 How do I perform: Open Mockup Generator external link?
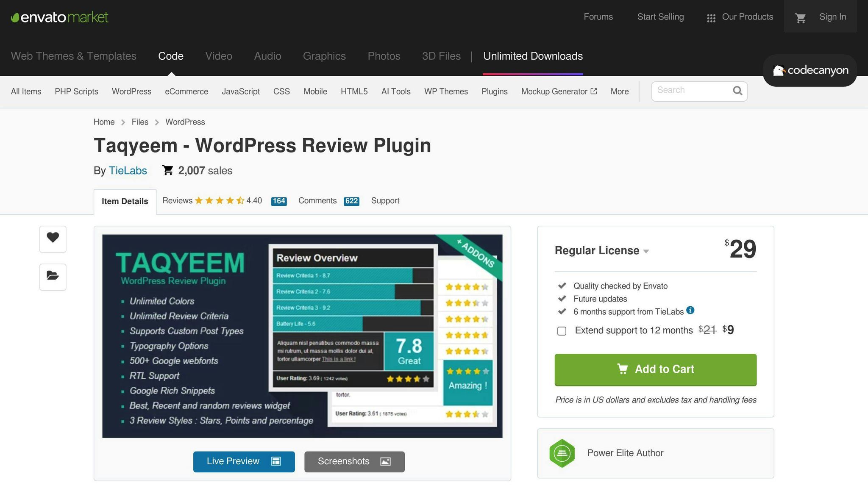[559, 91]
